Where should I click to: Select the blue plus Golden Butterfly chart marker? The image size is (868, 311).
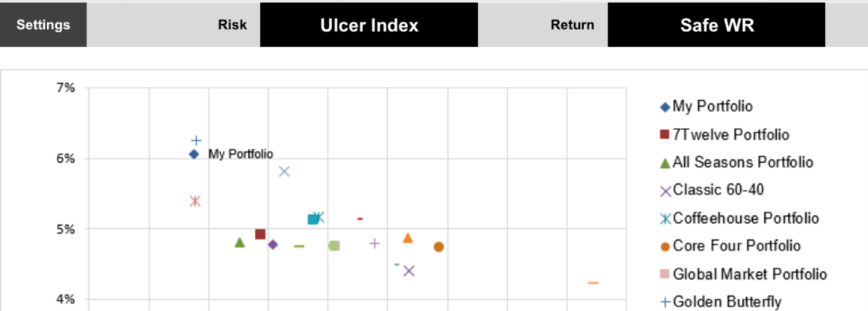(x=196, y=141)
